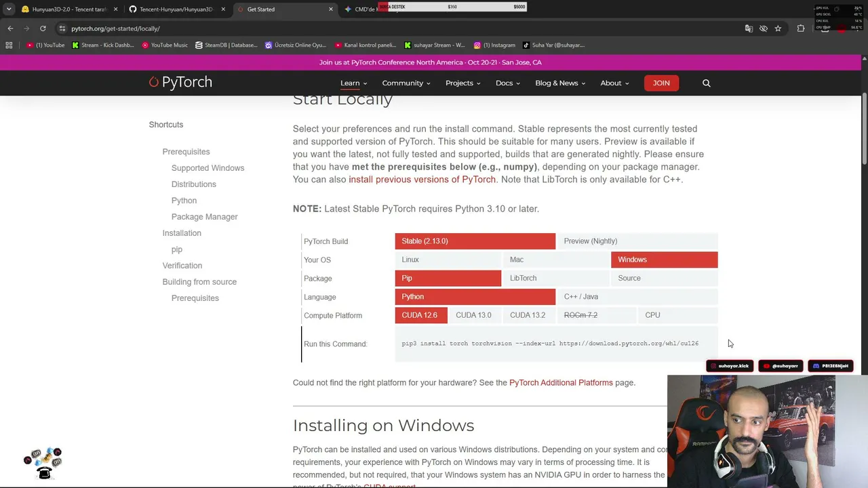This screenshot has height=488, width=868.
Task: Pick CUDA 12.6 compute platform
Action: (421, 315)
